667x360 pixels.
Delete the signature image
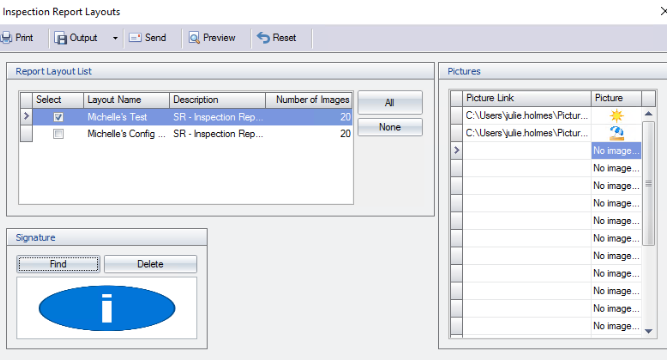tap(151, 264)
